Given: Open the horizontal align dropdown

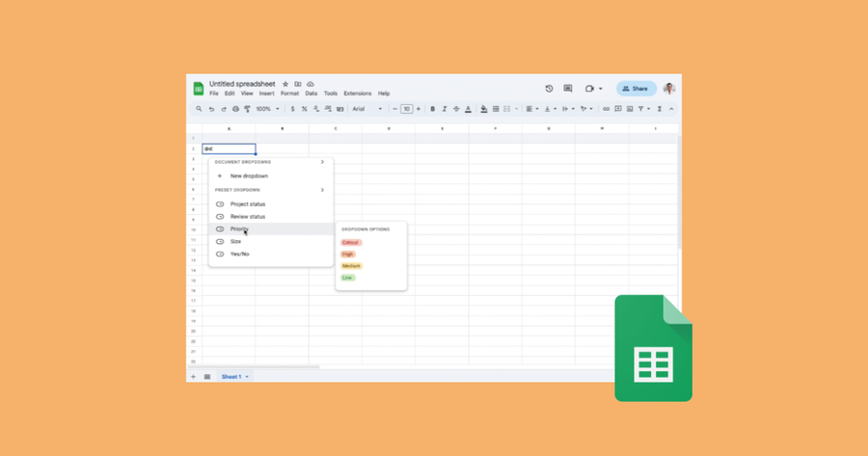Looking at the screenshot, I should 532,109.
